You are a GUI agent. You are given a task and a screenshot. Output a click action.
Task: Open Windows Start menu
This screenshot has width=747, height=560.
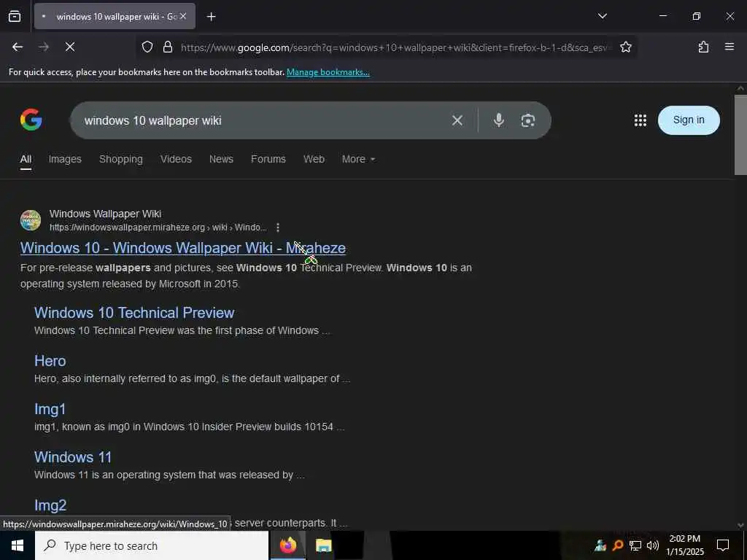point(18,545)
